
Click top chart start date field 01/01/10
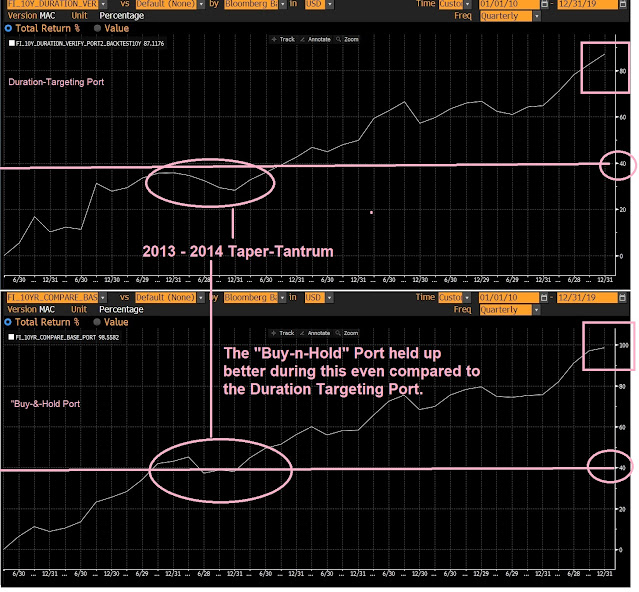point(509,4)
